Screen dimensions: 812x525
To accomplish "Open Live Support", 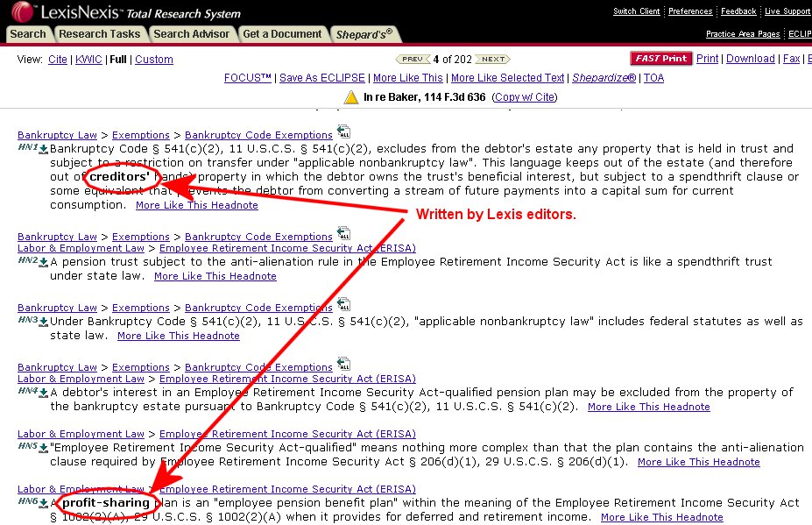I will point(787,11).
